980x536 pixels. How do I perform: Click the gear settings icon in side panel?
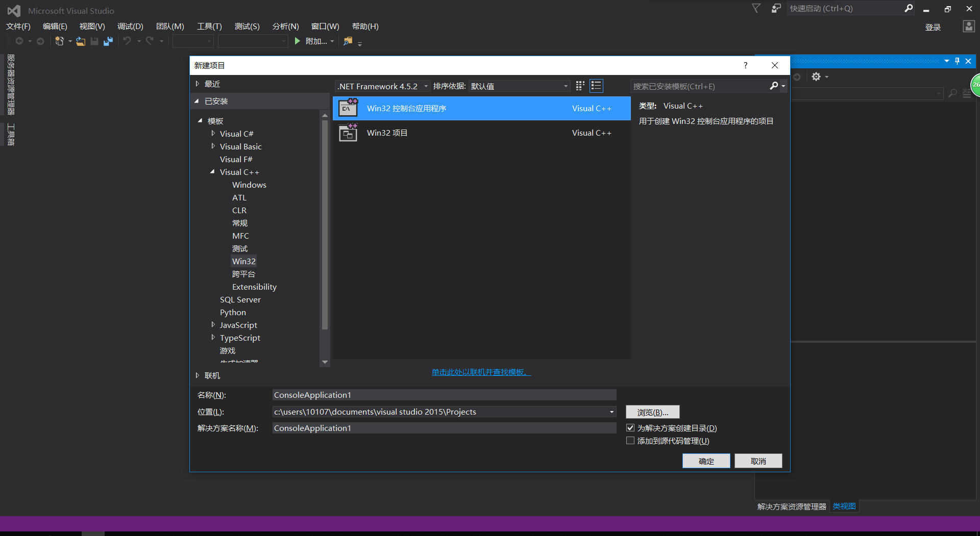pos(816,76)
